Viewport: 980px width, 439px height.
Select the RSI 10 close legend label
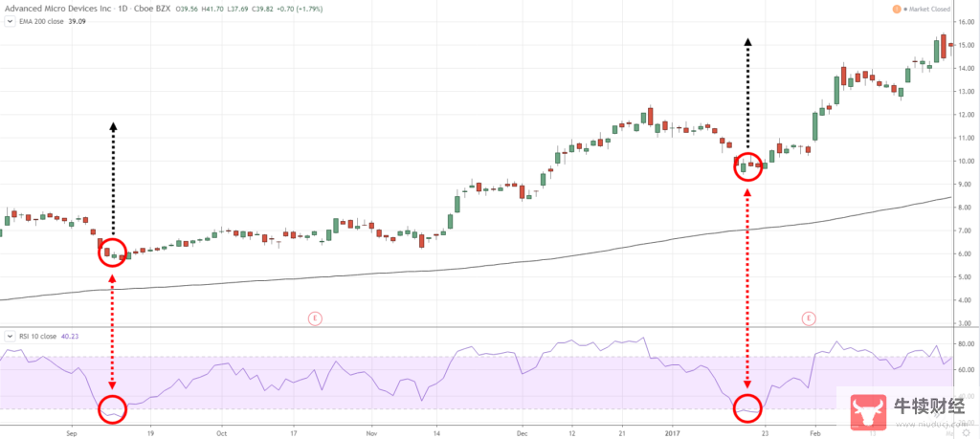(38, 336)
